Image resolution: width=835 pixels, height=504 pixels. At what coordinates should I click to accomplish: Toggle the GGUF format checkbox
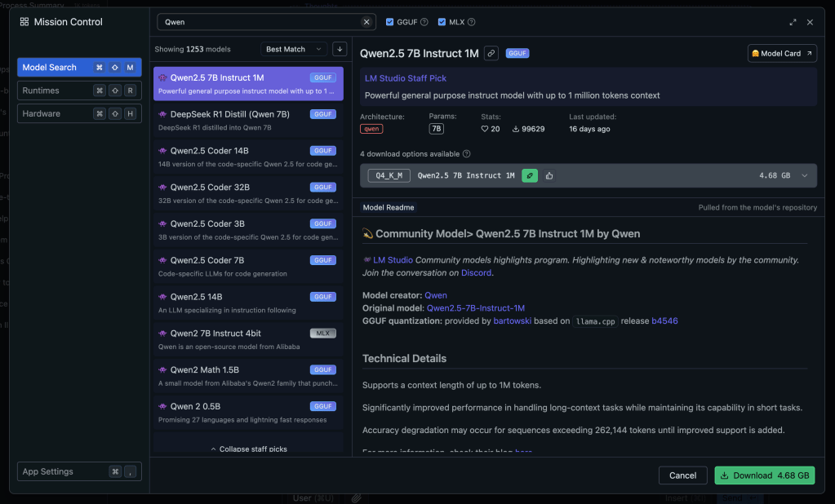coord(390,22)
